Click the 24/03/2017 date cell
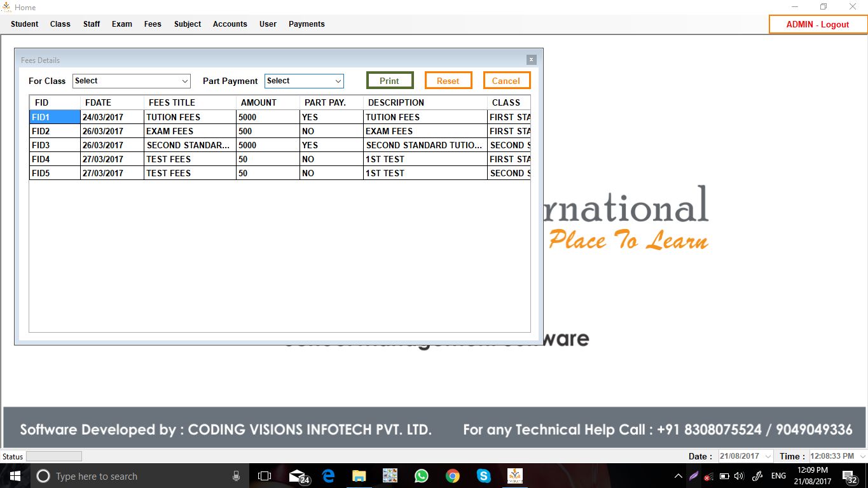868x488 pixels. (x=112, y=117)
